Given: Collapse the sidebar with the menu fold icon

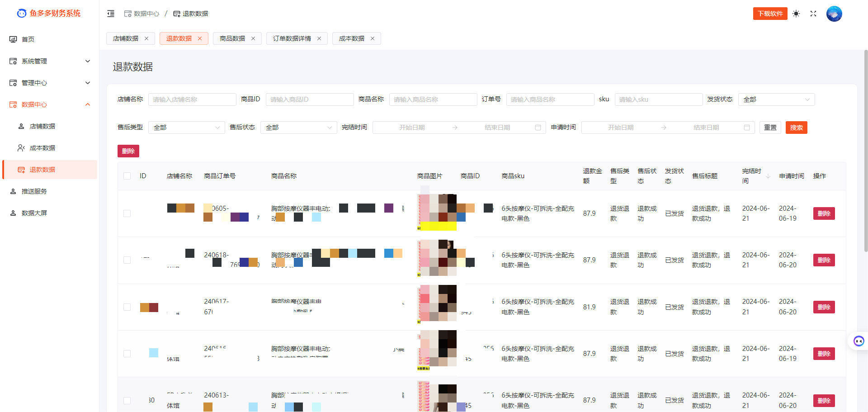Looking at the screenshot, I should 111,14.
